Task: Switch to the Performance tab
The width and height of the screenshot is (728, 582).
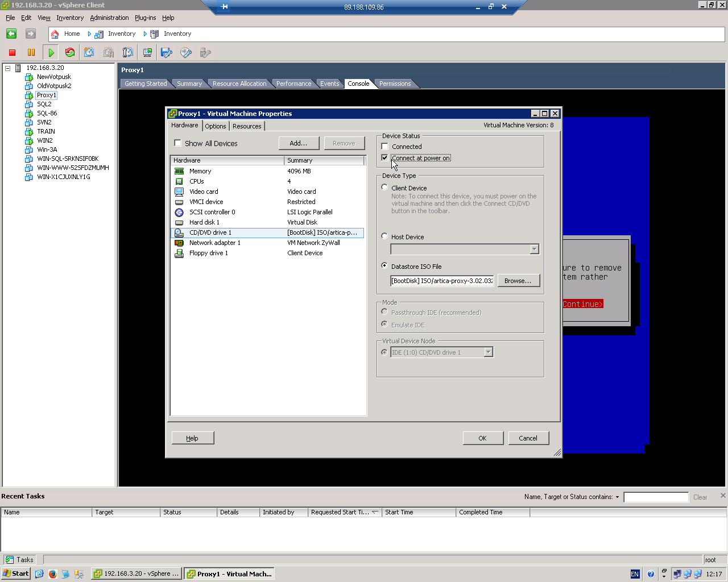Action: pyautogui.click(x=293, y=84)
